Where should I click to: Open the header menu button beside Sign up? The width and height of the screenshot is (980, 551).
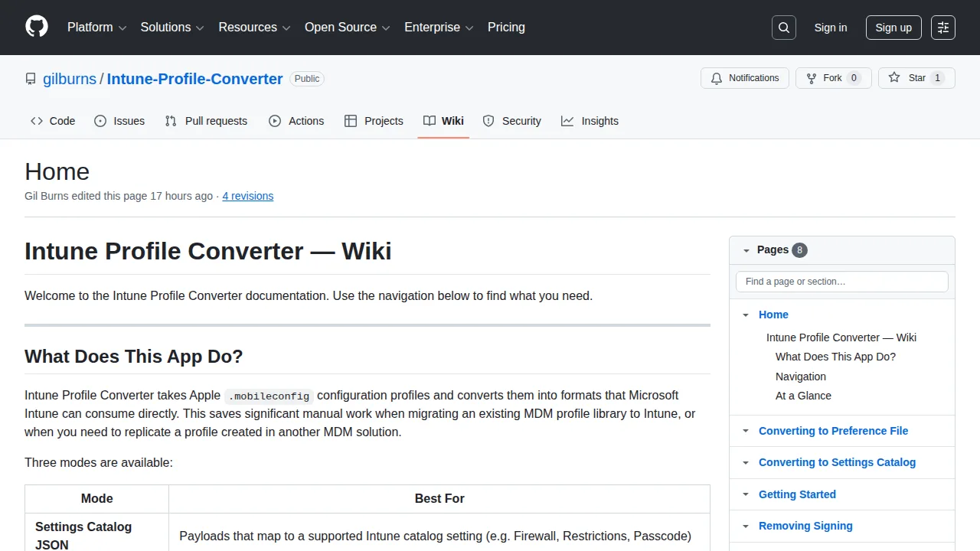943,28
